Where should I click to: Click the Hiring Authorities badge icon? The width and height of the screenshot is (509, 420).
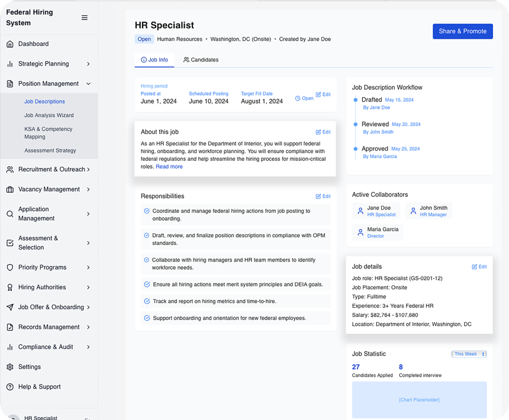pyautogui.click(x=10, y=287)
